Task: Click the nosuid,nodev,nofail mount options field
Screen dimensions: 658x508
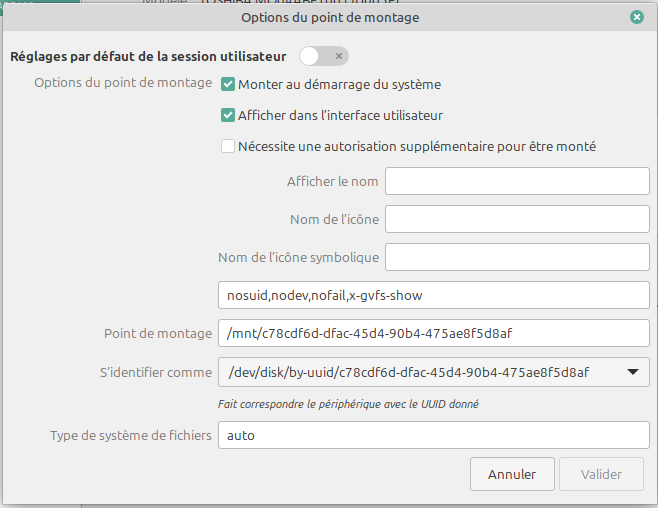Action: pyautogui.click(x=433, y=295)
